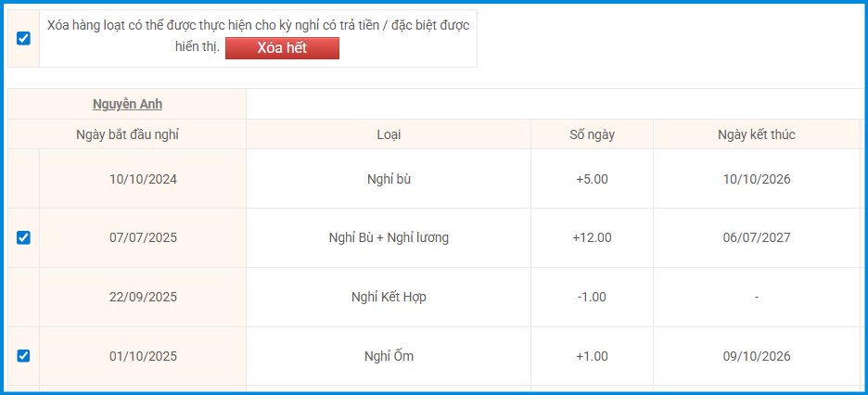Select the Nghỉ Kết Hợp leave type cell
This screenshot has height=395, width=868.
click(x=389, y=297)
